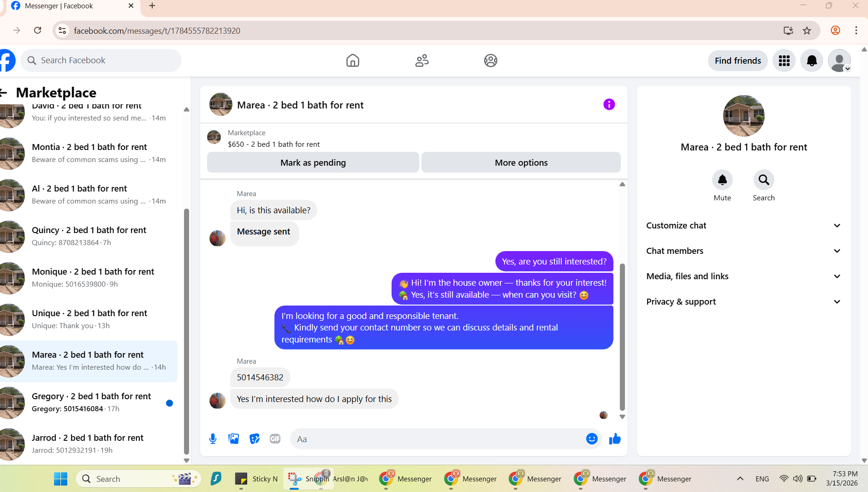Click More options button
The width and height of the screenshot is (868, 492).
[x=521, y=162]
